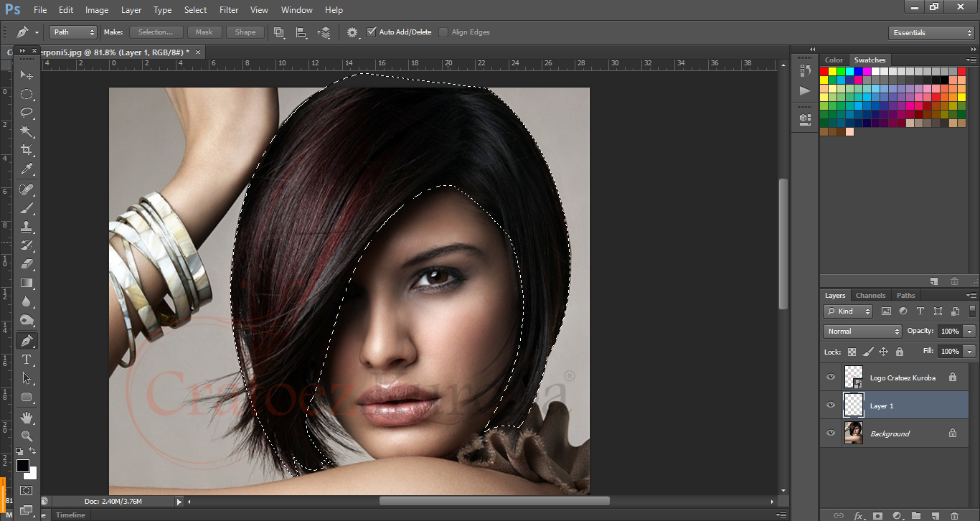Pick the Gradient tool
This screenshot has width=980, height=521.
27,283
